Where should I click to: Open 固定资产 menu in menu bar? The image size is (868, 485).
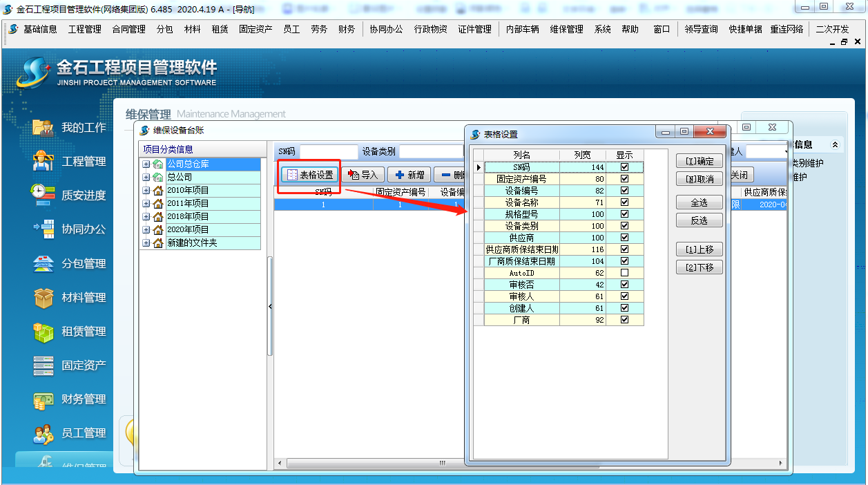(255, 29)
